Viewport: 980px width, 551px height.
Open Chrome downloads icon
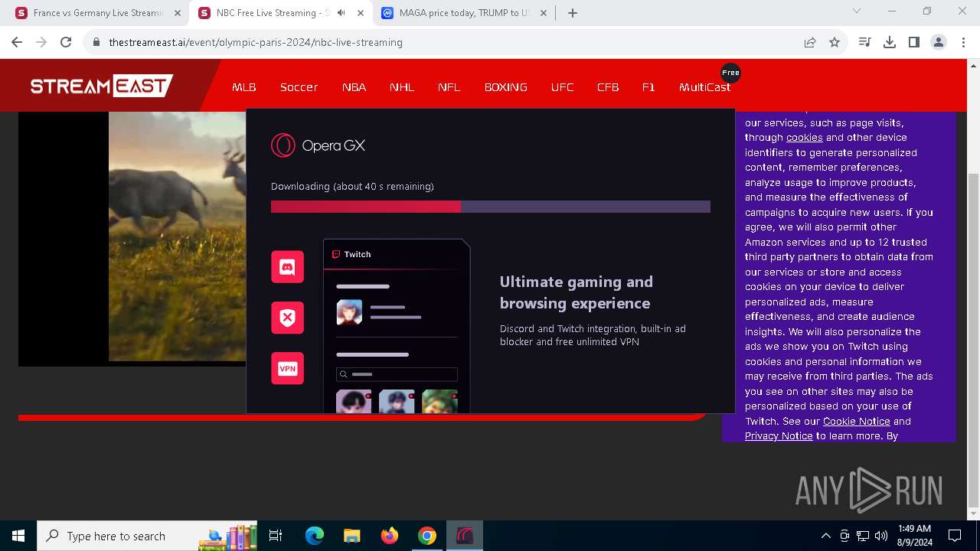[890, 42]
